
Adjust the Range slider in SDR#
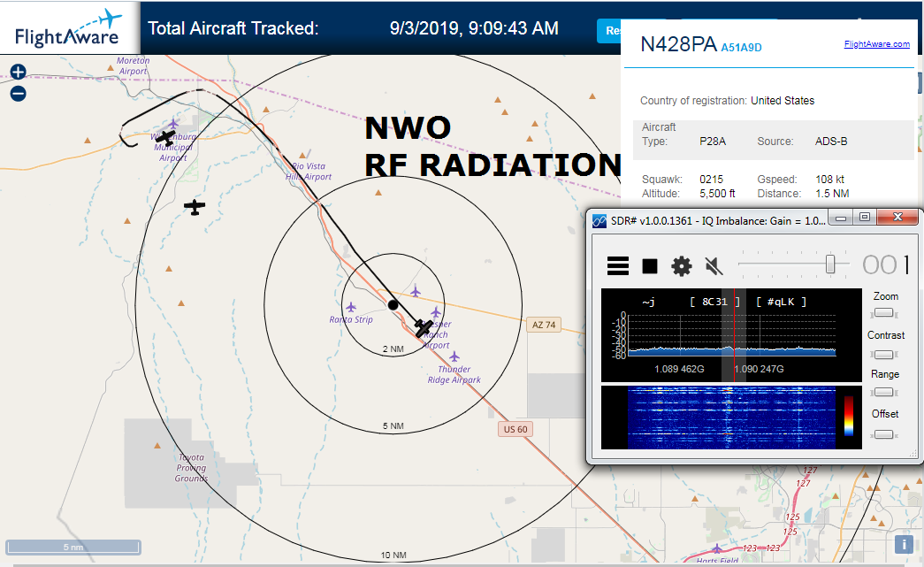pos(882,392)
